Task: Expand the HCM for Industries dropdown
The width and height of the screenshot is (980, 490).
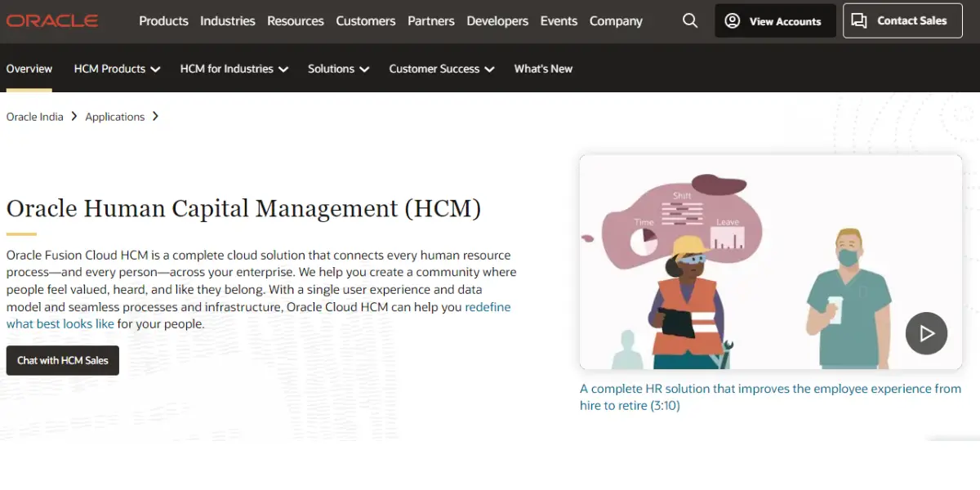Action: click(234, 69)
